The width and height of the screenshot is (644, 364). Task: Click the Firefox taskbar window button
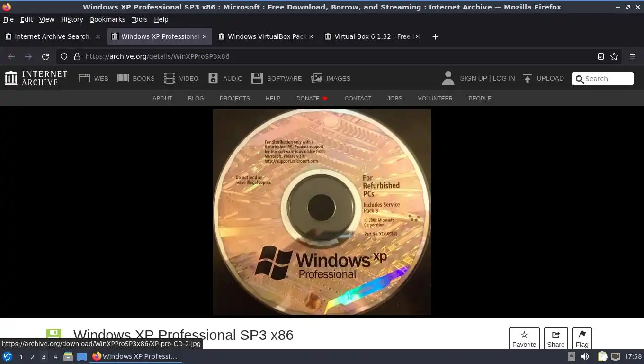click(x=136, y=356)
